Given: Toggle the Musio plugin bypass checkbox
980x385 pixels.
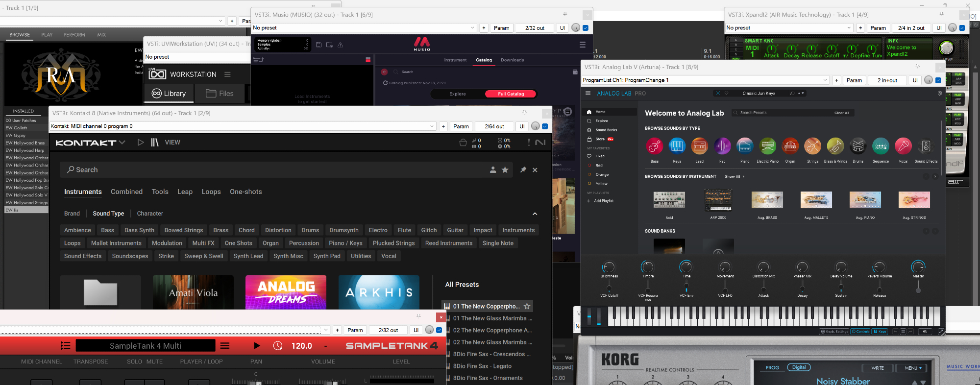Looking at the screenshot, I should [x=586, y=28].
